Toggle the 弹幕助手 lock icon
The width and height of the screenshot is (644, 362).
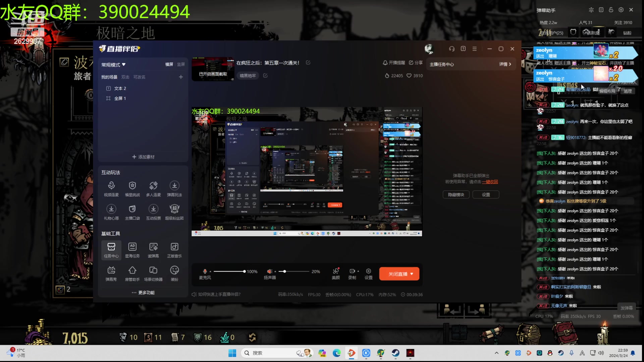(x=611, y=10)
